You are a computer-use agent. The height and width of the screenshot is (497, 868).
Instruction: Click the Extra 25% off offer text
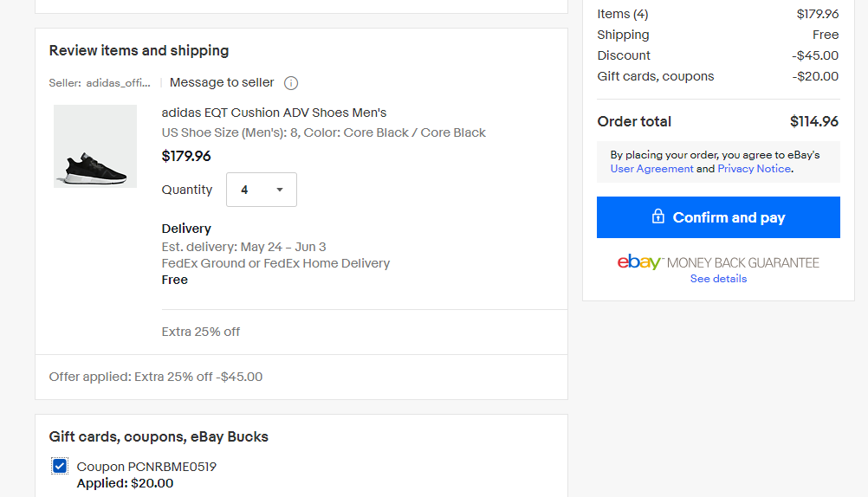pos(200,332)
